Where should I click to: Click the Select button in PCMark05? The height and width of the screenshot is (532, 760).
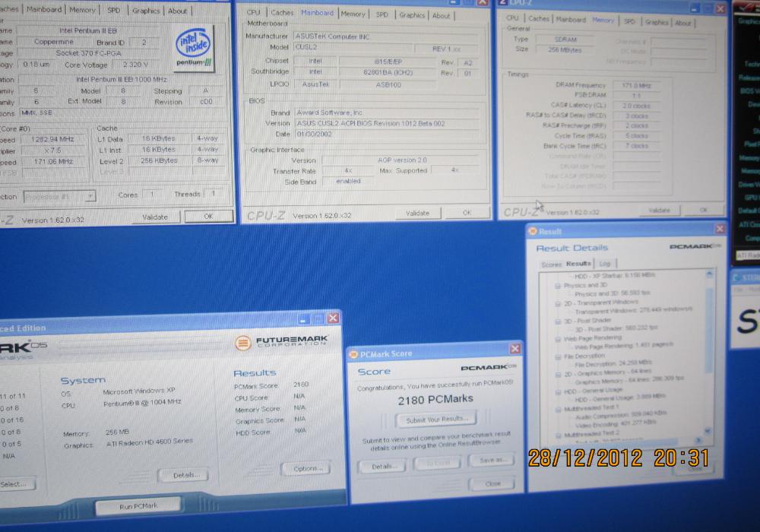point(15,484)
